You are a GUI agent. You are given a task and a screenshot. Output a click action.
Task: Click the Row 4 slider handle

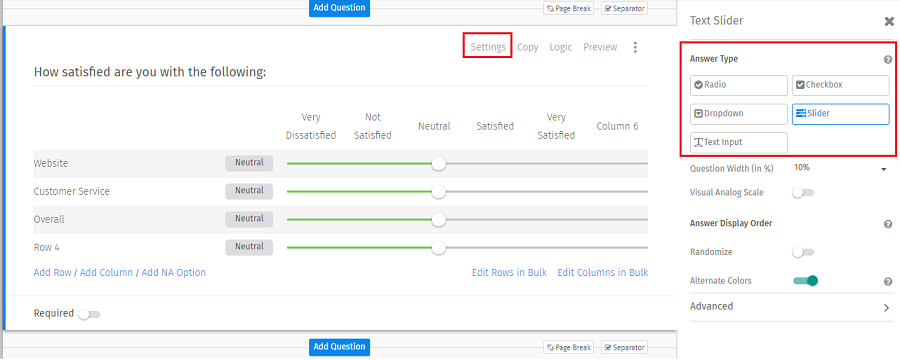coord(439,248)
